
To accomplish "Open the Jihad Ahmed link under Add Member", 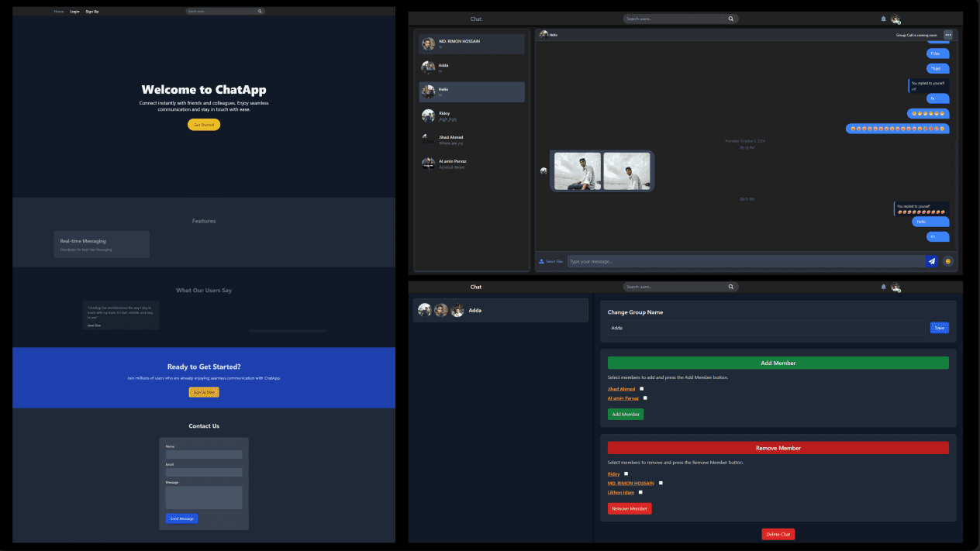I will pyautogui.click(x=621, y=389).
